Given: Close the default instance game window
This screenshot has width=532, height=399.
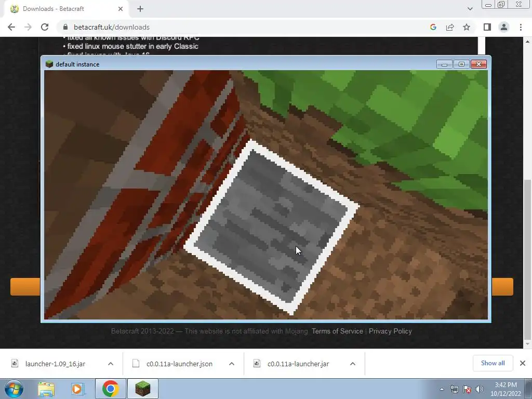Looking at the screenshot, I should [478, 64].
